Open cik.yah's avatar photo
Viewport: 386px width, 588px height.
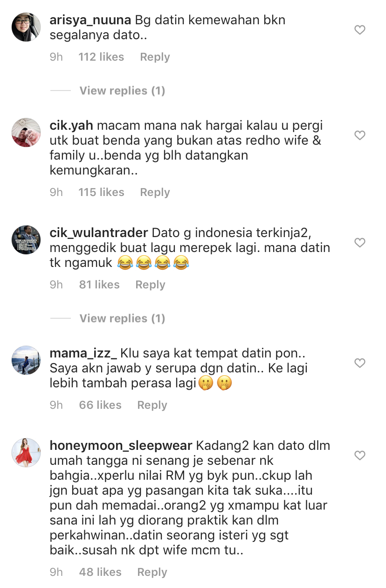[x=26, y=133]
